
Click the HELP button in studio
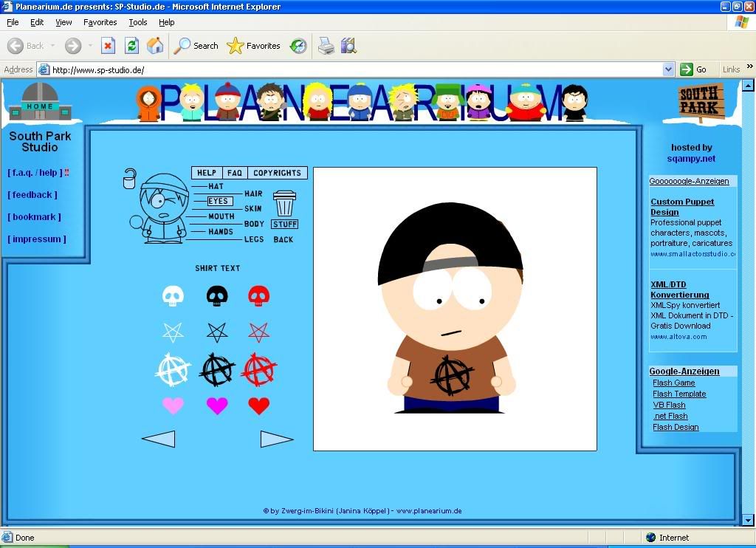tap(207, 173)
